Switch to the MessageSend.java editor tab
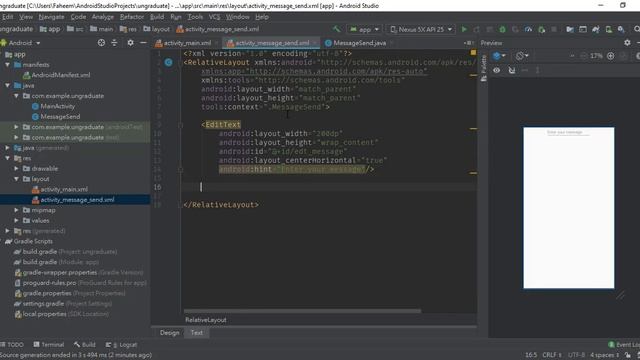The width and height of the screenshot is (640, 360). point(359,43)
